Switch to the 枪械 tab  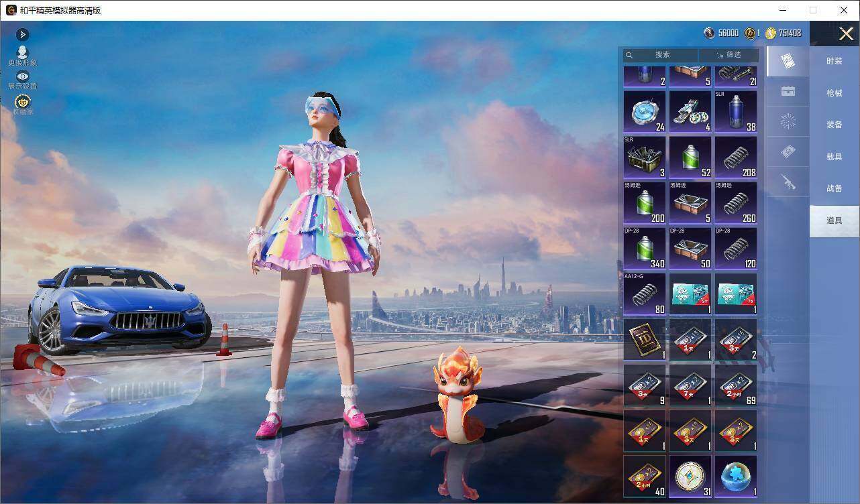click(835, 93)
